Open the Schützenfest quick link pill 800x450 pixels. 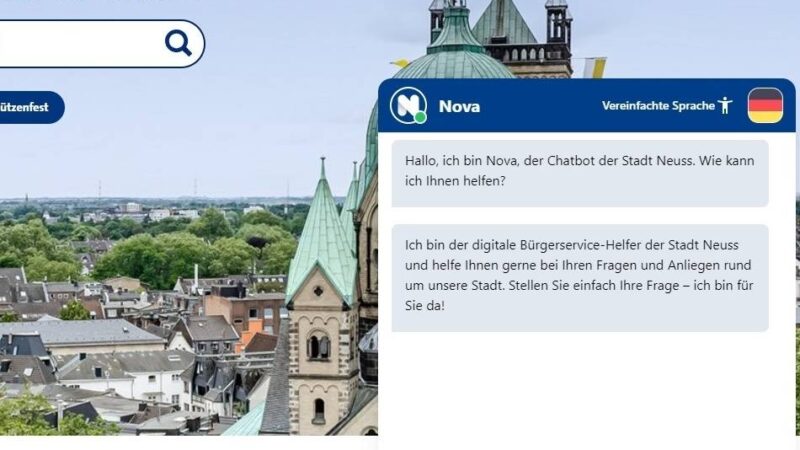point(28,107)
